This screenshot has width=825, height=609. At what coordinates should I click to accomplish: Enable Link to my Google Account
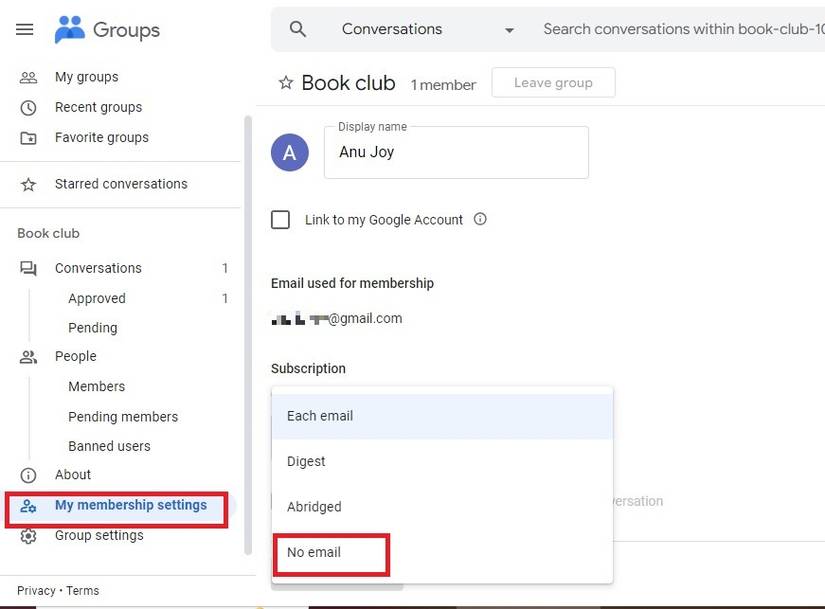(281, 219)
